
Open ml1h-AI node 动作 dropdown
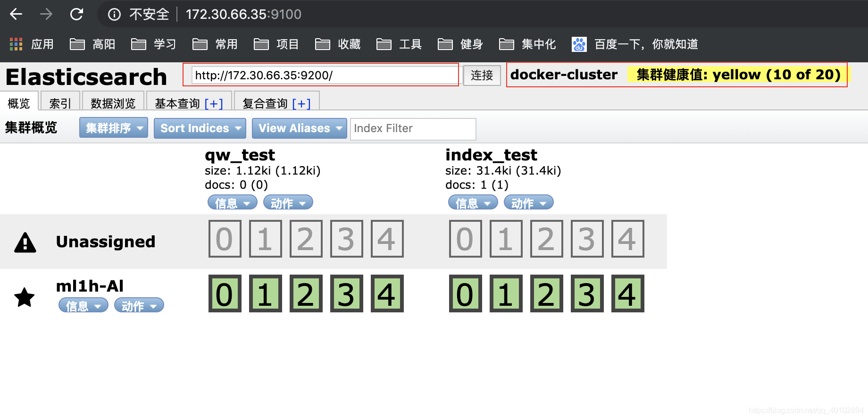[139, 305]
